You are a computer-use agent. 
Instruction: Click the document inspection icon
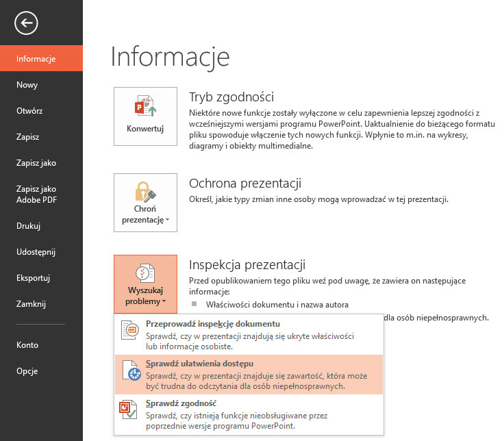point(130,331)
